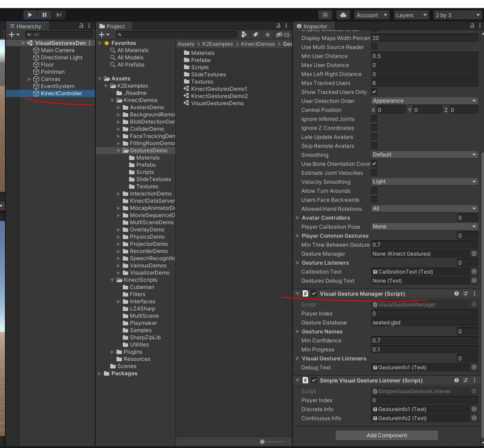Open the cloud services icon
This screenshot has height=448, width=484.
point(343,15)
